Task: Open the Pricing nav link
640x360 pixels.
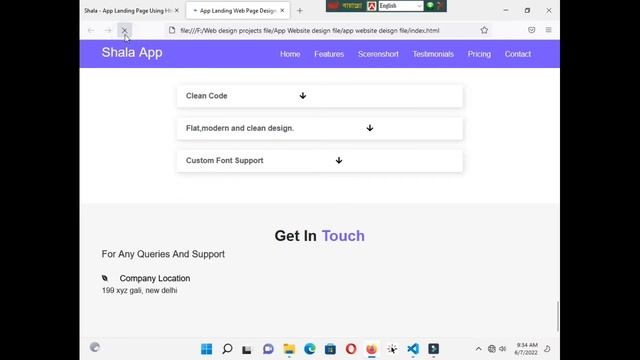Action: coord(479,54)
